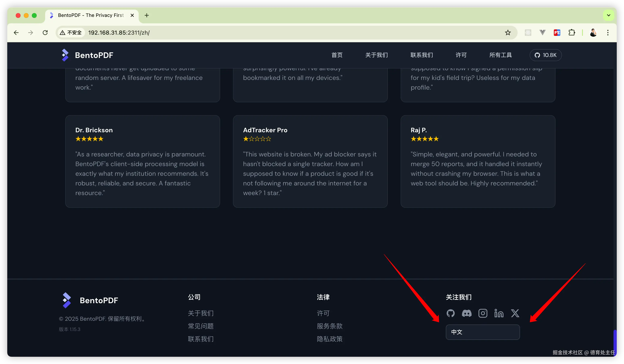The height and width of the screenshot is (364, 624).
Task: Open the Discord icon in the footer
Action: coord(467,313)
